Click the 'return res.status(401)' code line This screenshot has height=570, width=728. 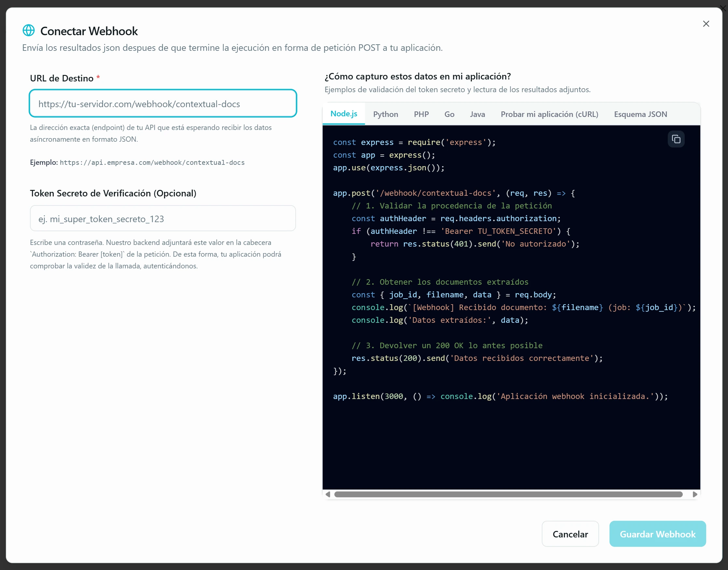475,244
